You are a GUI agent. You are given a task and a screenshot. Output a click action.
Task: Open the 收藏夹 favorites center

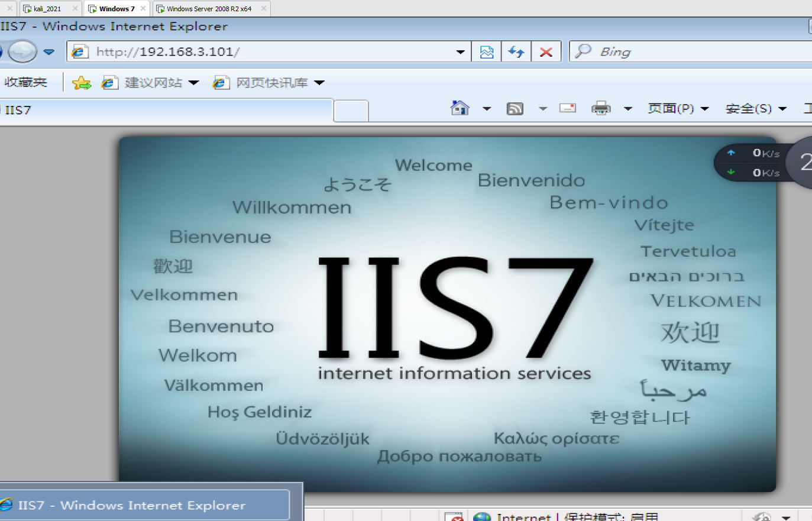[x=25, y=82]
